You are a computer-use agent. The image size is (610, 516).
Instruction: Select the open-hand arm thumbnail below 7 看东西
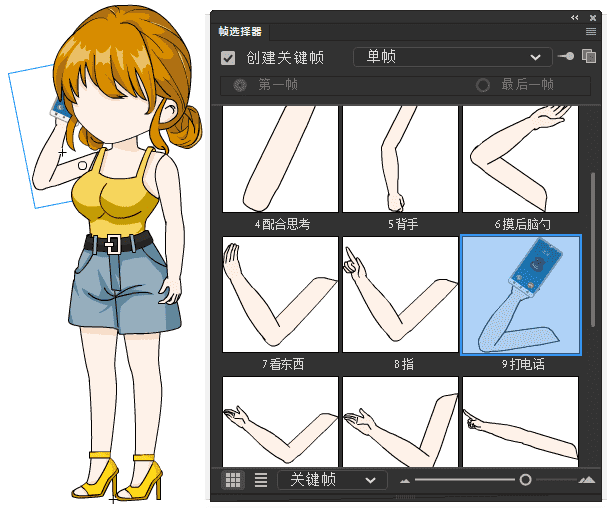pyautogui.click(x=280, y=421)
